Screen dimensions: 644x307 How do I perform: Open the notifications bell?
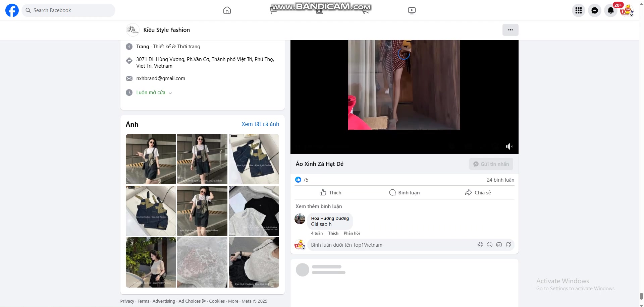pos(610,10)
